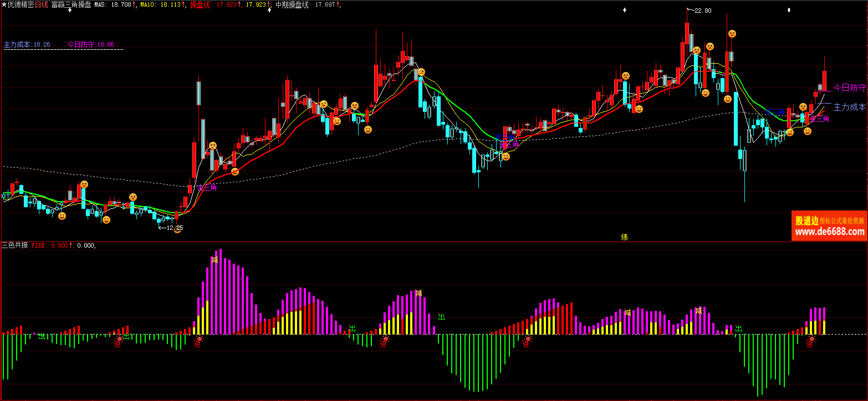Click the first red sun 进 marker
868x401 pixels.
click(x=118, y=339)
